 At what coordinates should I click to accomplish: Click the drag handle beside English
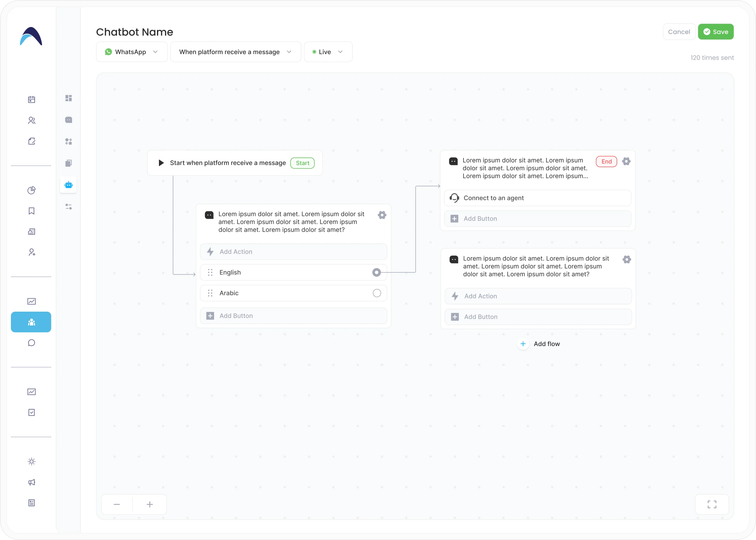(x=210, y=272)
